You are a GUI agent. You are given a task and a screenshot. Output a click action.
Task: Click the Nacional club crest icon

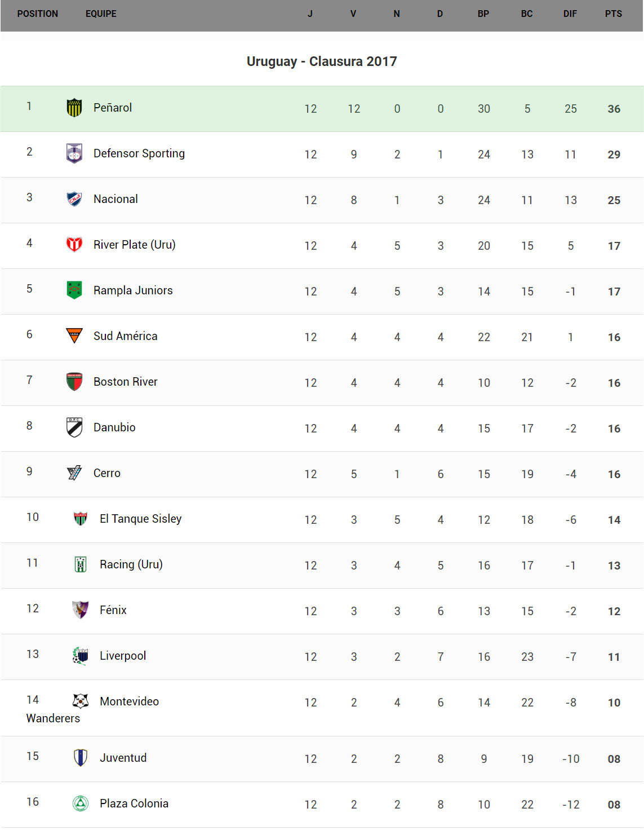(x=74, y=199)
